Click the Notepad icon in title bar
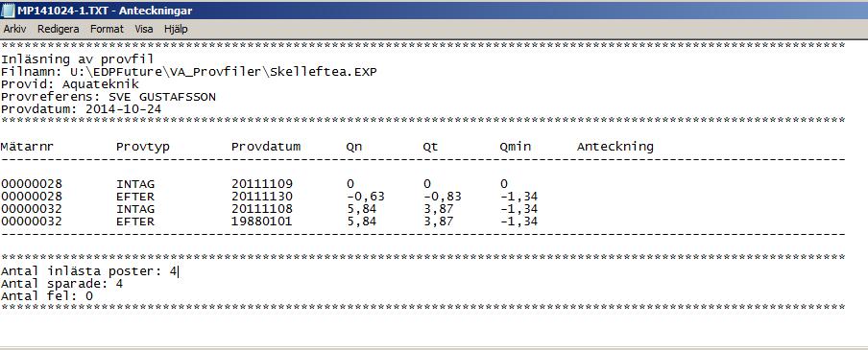This screenshot has width=868, height=350. (x=9, y=11)
